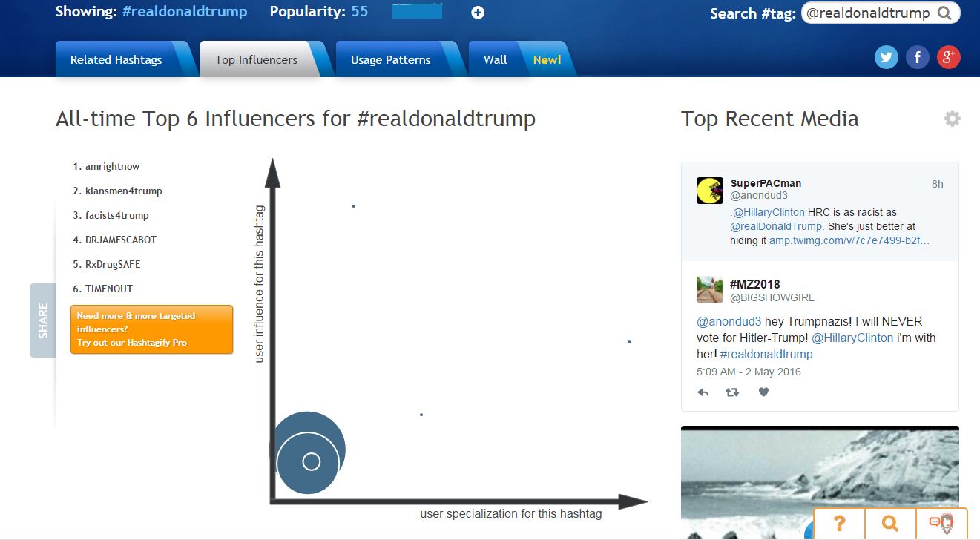
Task: Click the Google Plus share icon
Action: tap(948, 57)
